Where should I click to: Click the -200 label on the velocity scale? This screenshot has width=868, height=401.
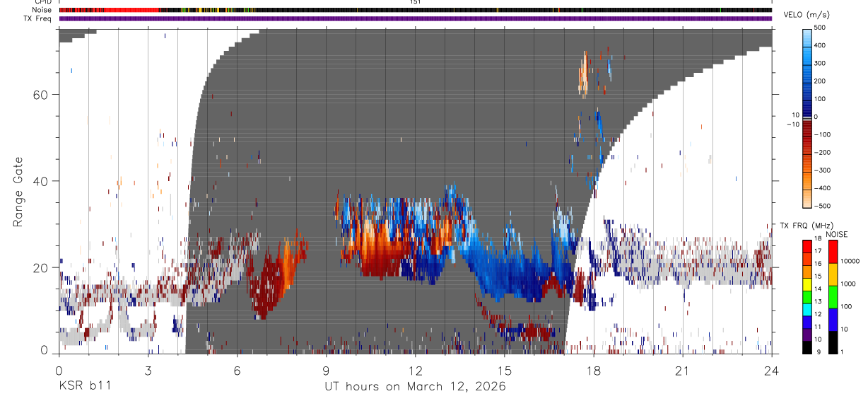pos(824,152)
